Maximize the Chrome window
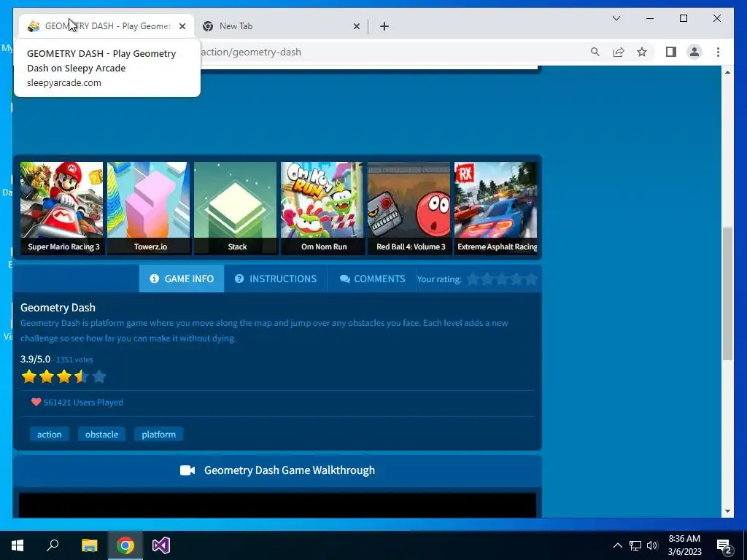 [683, 18]
